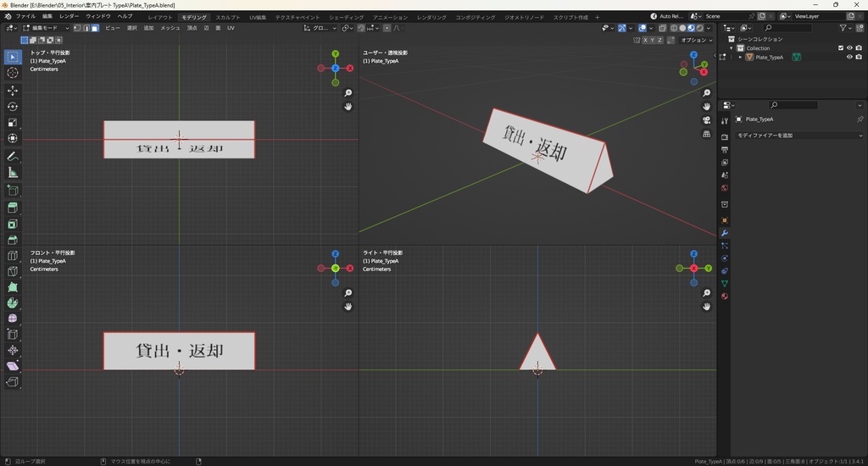Screen dimensions: 868x466
Task: Select the Rotate tool in left toolbar
Action: coord(13,106)
